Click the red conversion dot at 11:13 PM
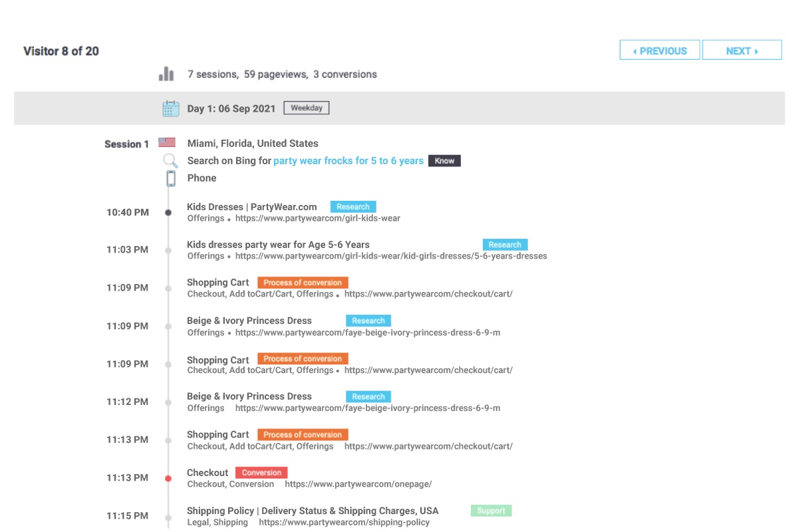Viewport: 798px width, 532px height. [x=168, y=477]
